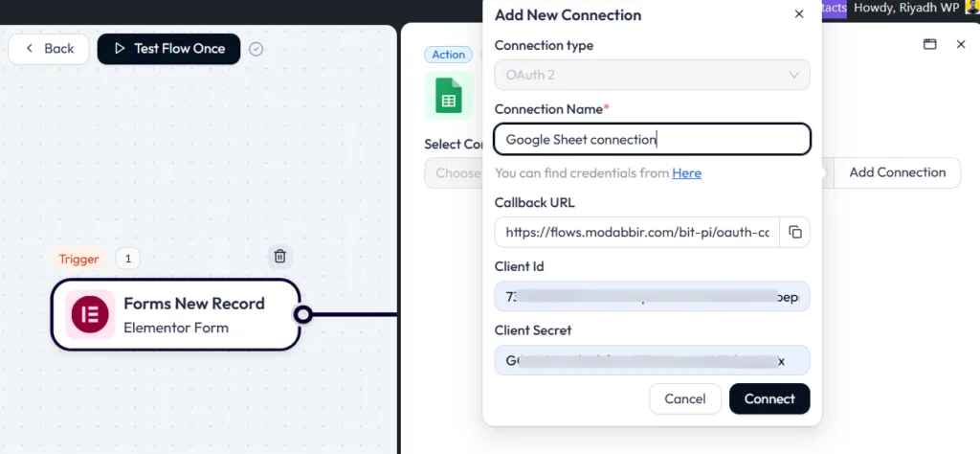Click the trigger number 1 badge

[128, 259]
